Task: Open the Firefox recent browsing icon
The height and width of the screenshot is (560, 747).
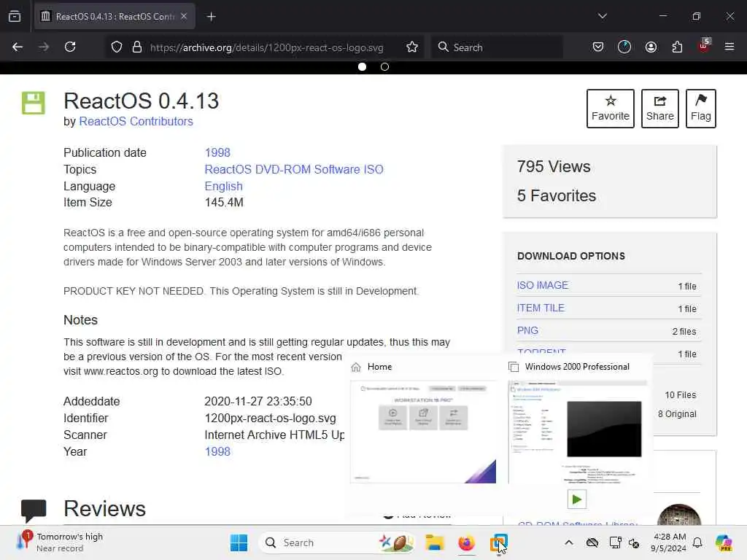Action: click(15, 17)
